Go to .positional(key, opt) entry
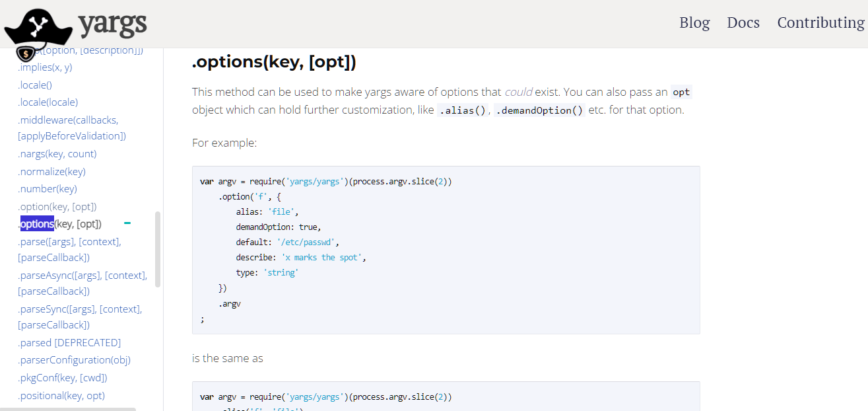The height and width of the screenshot is (411, 868). click(x=61, y=395)
